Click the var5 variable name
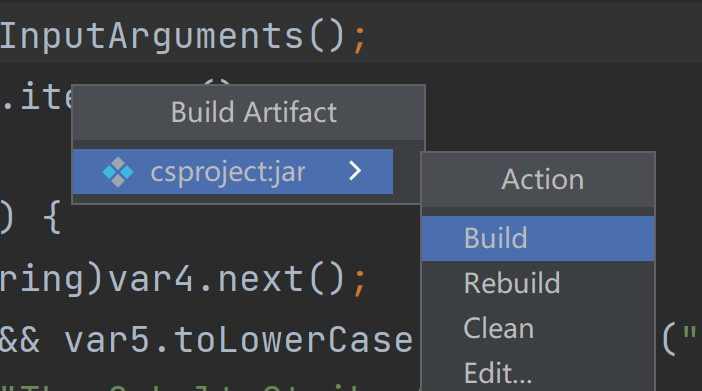The height and width of the screenshot is (391, 702). point(107,340)
